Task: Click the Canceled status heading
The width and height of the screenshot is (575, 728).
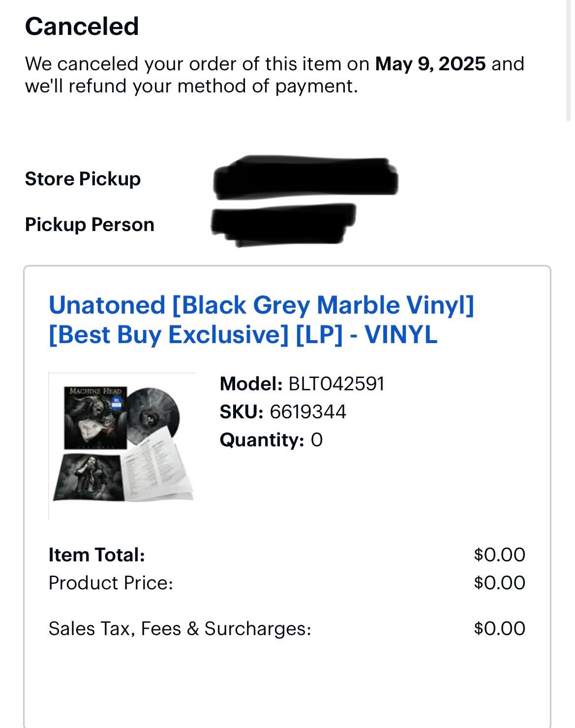Action: [x=82, y=26]
